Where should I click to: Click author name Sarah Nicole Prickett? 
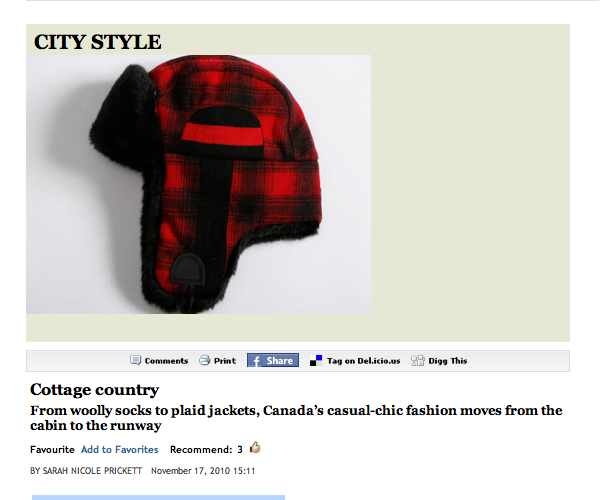click(x=92, y=471)
